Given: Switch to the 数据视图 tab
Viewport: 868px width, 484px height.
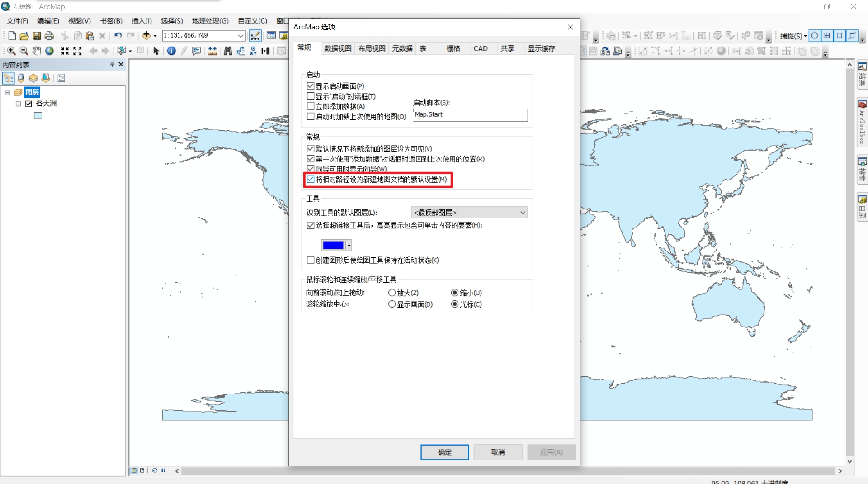Looking at the screenshot, I should click(x=338, y=48).
